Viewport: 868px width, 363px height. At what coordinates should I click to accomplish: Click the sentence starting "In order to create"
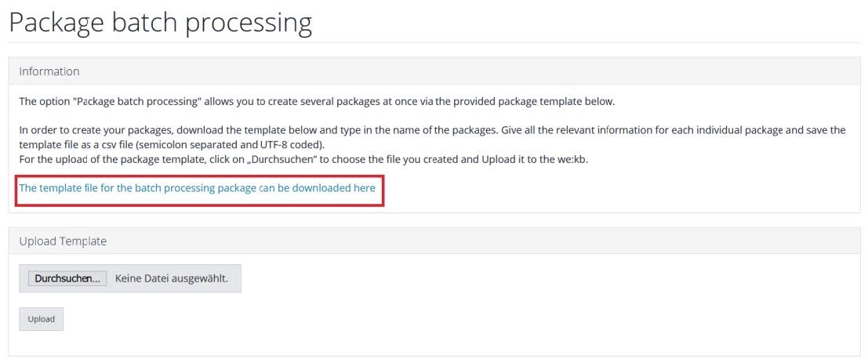235,130
